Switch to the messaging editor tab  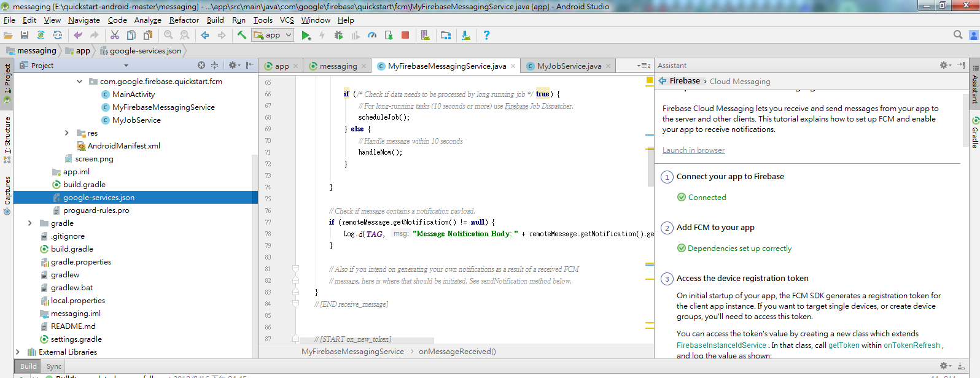point(338,66)
